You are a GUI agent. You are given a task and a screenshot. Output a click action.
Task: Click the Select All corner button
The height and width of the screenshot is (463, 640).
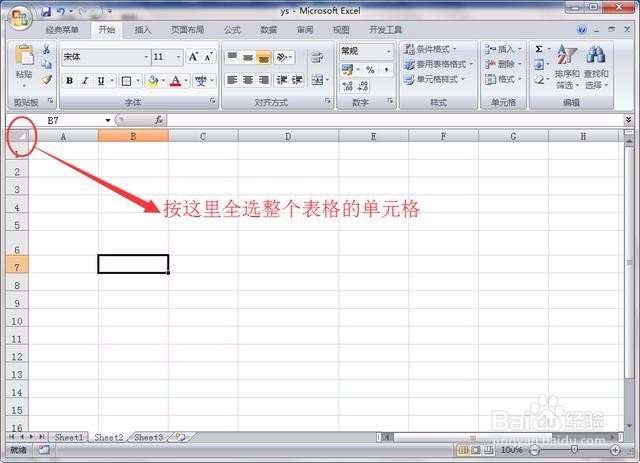17,136
